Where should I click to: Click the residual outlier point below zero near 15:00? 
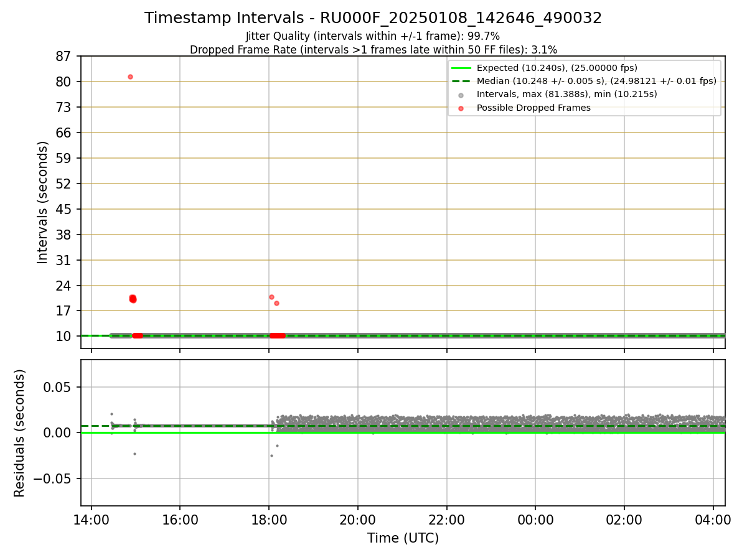click(134, 454)
